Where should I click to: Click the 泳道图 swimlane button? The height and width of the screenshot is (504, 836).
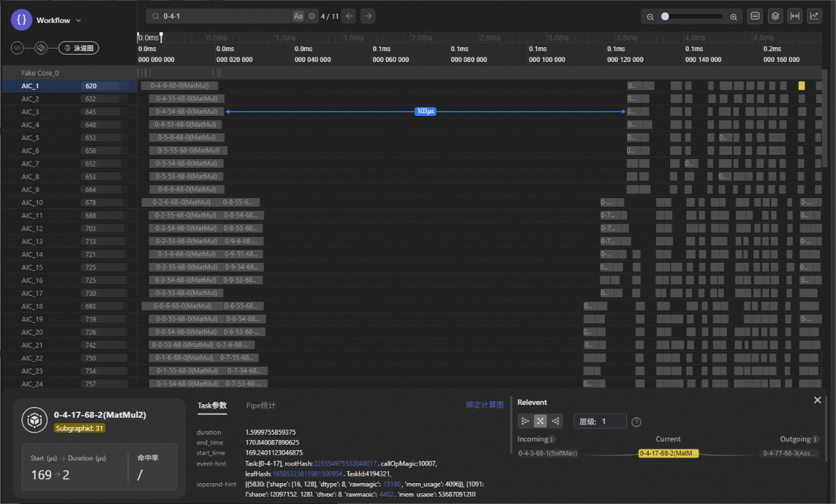[79, 48]
